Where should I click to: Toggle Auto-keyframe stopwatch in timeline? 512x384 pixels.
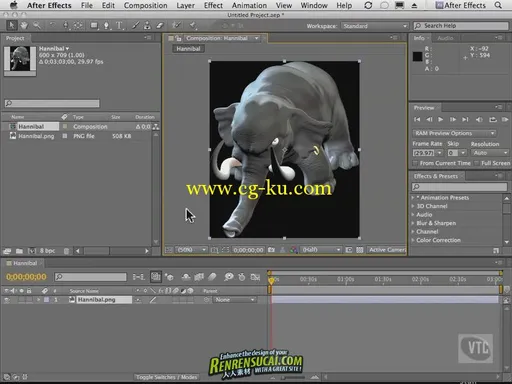pos(242,277)
